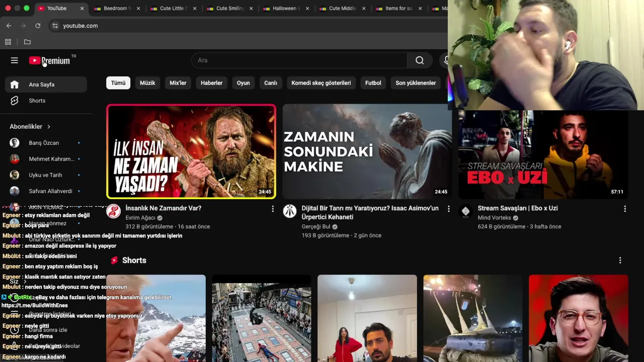Select the Son yüklenenler chip
This screenshot has width=644, height=362.
[416, 83]
